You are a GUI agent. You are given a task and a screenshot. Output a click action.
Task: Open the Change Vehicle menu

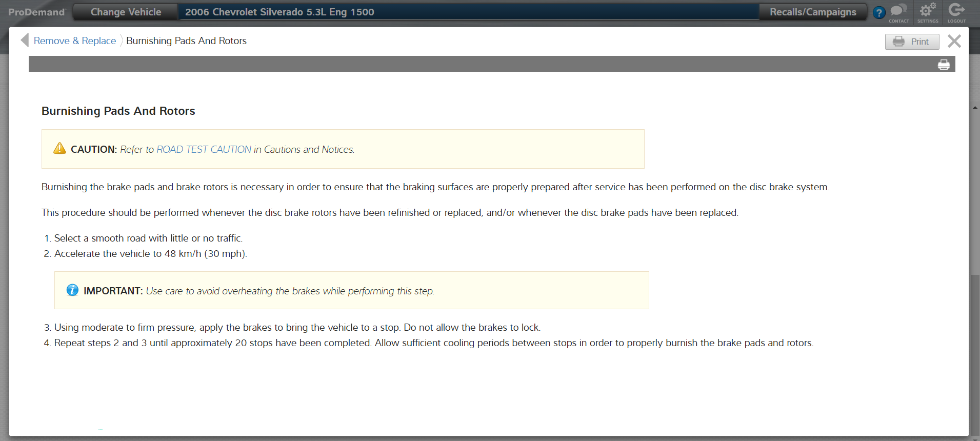[x=126, y=12]
